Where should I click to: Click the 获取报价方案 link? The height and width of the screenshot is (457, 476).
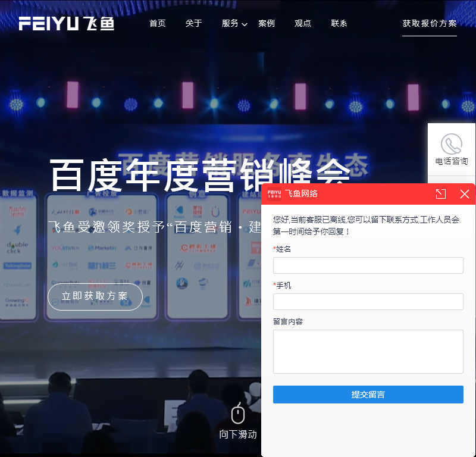pyautogui.click(x=430, y=23)
